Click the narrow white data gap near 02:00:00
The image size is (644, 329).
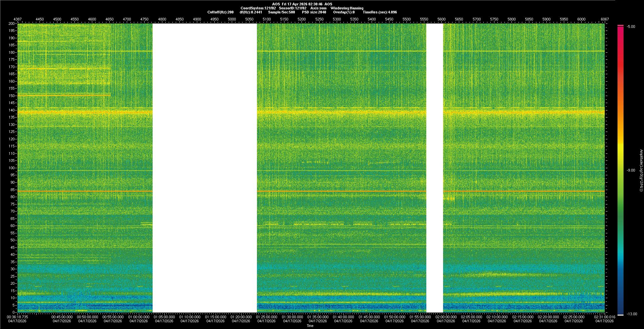pos(434,168)
